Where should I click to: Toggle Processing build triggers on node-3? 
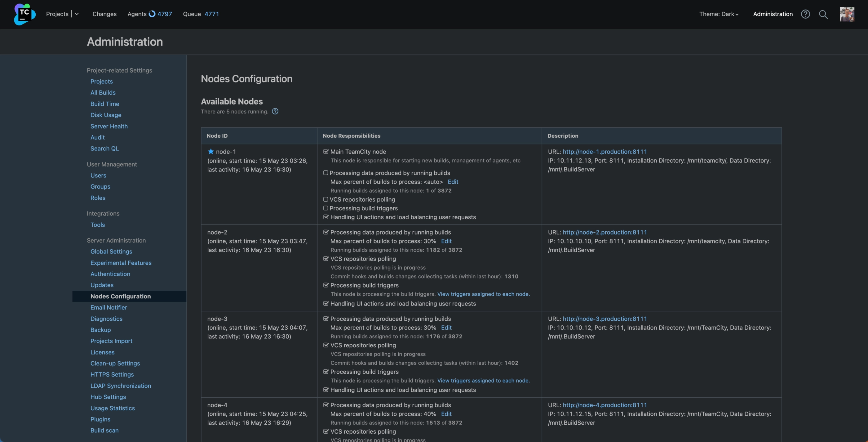click(x=326, y=371)
